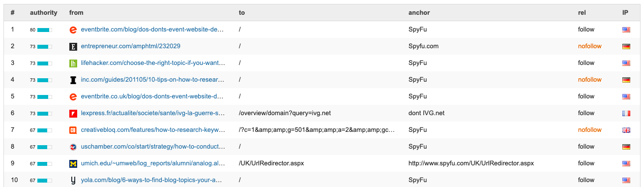Open the eventbrite.com/blog/dos-donts link
The image size is (644, 187).
[152, 30]
